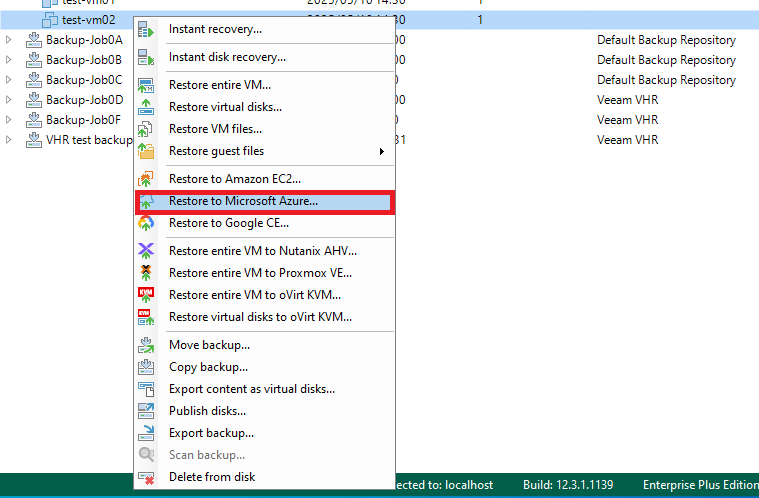Click the test-vm02 VM icon
Viewport: 759px width, 498px height.
pos(50,20)
